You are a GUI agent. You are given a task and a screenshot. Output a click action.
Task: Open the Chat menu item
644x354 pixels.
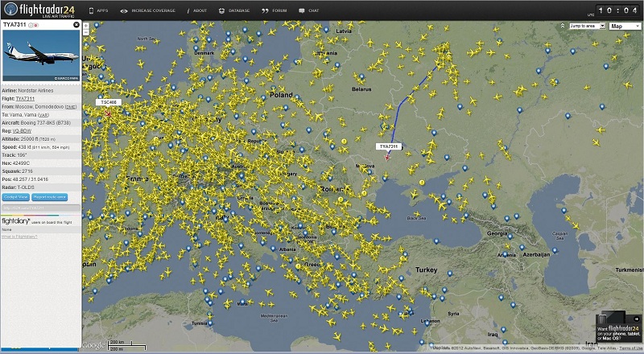pos(310,10)
